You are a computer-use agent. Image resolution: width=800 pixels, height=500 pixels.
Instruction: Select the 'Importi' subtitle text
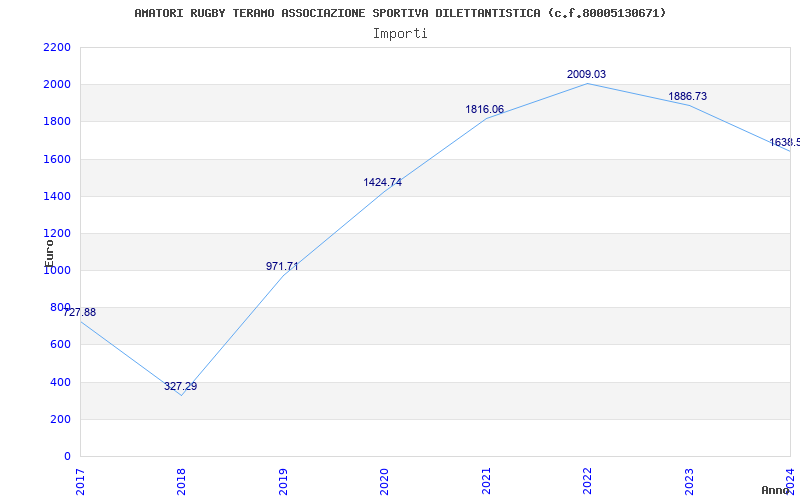point(400,34)
